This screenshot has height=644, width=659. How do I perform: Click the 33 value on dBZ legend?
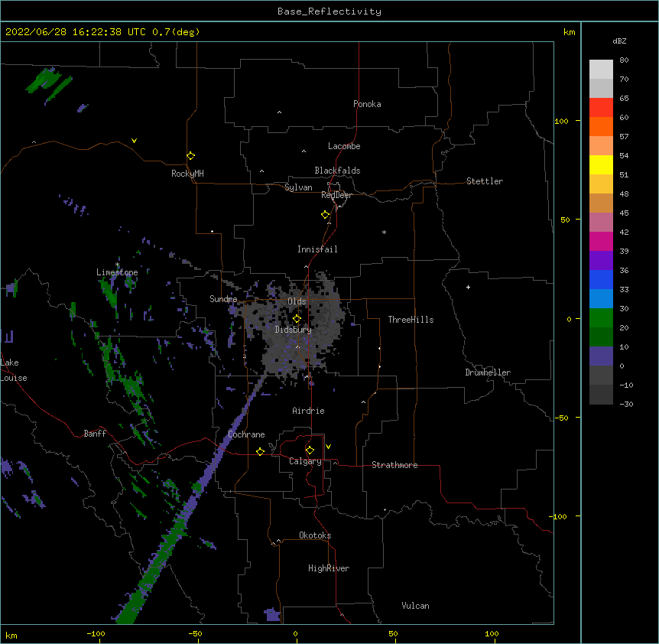624,289
